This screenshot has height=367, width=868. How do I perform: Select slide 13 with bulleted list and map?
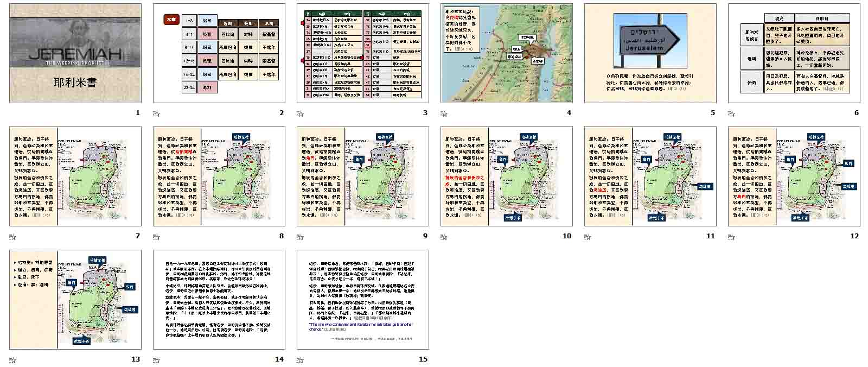(x=75, y=300)
